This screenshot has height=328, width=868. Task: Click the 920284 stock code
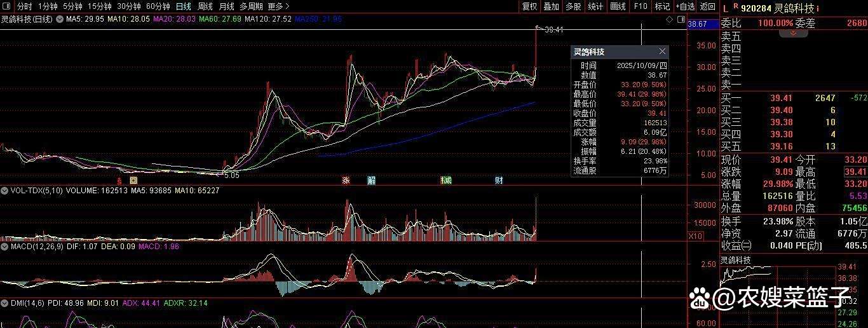(756, 8)
